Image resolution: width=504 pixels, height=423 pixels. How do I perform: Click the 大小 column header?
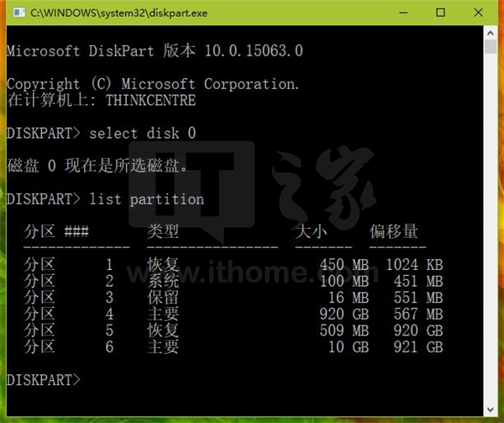[x=311, y=230]
